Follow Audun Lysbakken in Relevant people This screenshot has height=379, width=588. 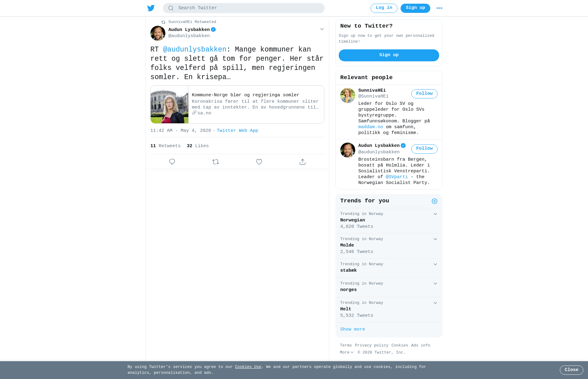point(424,149)
